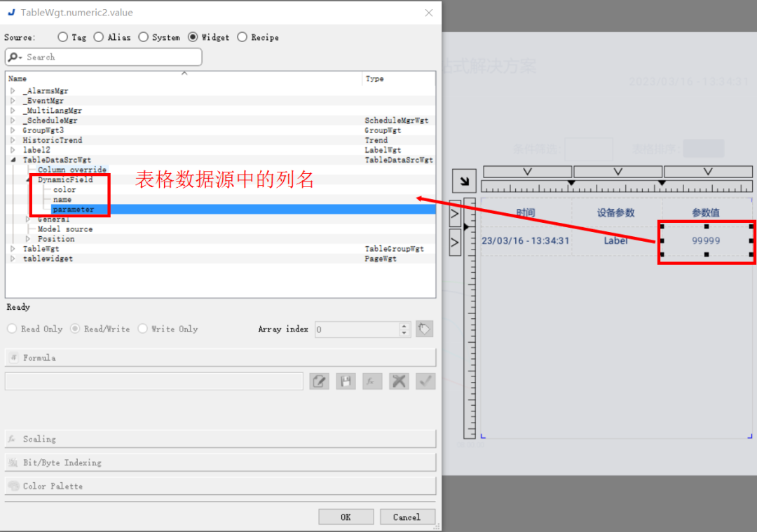The height and width of the screenshot is (532, 757).
Task: Choose Read/Write access mode
Action: (75, 329)
